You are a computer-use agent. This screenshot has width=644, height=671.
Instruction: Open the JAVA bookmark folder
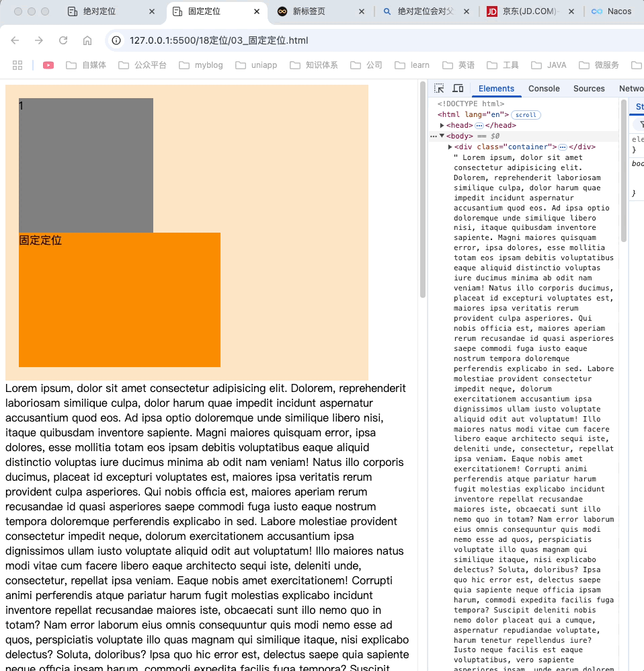[549, 65]
